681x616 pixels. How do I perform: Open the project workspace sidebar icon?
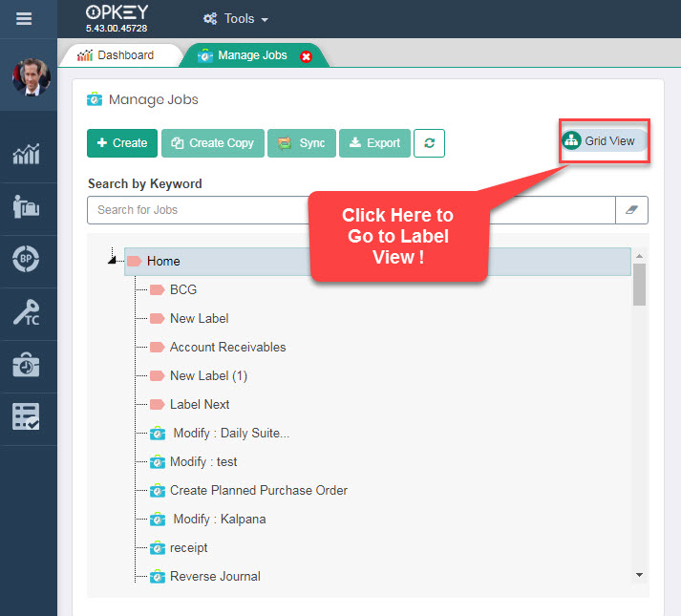point(26,206)
